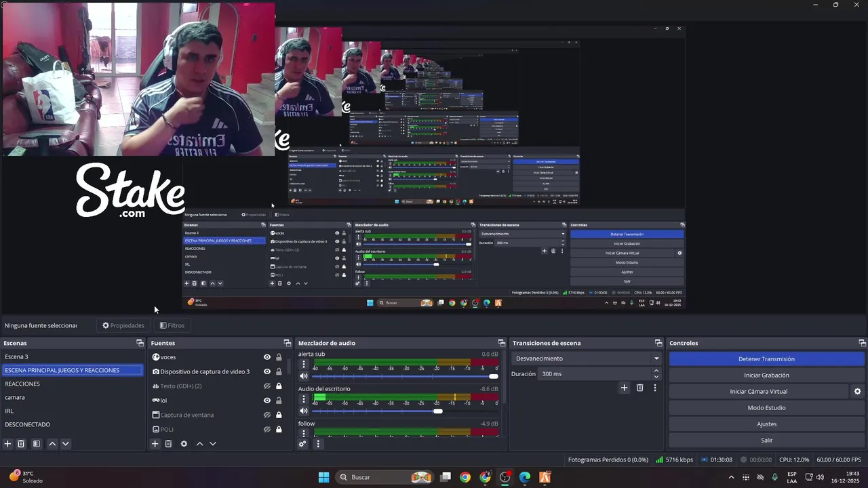
Task: Open the Desvanecimiento transition dropdown
Action: point(587,359)
